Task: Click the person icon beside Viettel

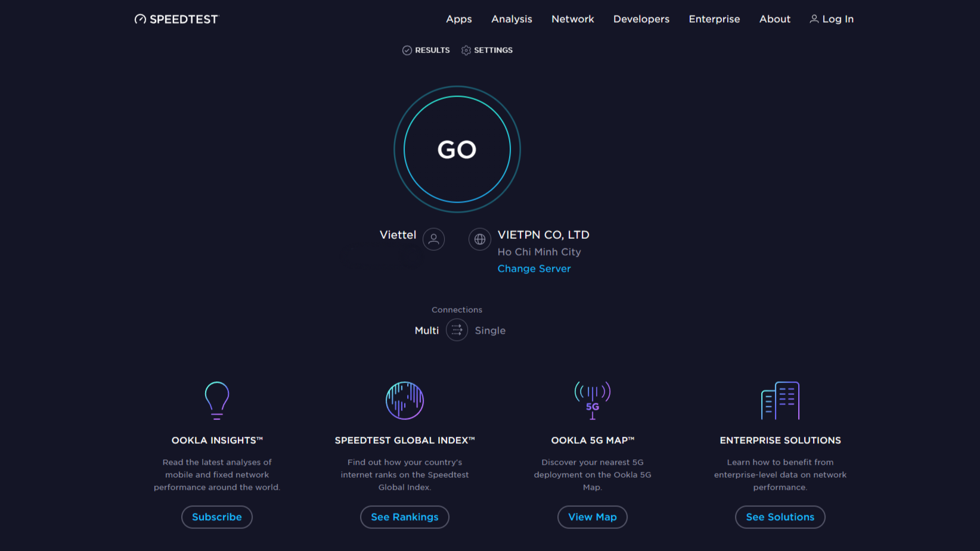Action: click(434, 239)
